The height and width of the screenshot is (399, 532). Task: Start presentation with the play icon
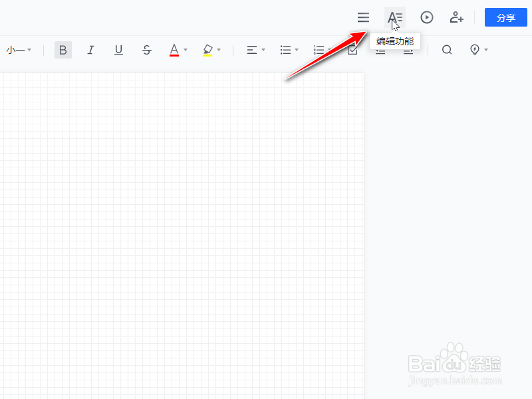click(426, 17)
